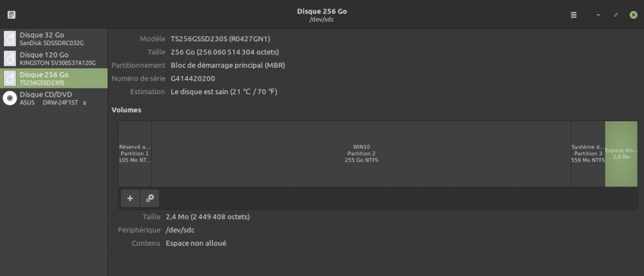The height and width of the screenshot is (276, 644).
Task: Click the add partition plus button
Action: point(130,198)
